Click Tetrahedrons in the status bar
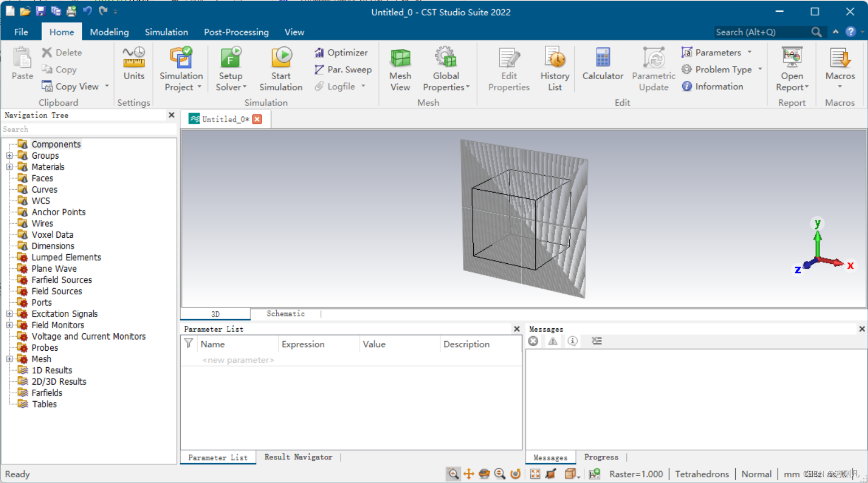Viewport: 868px width, 483px height. coord(702,474)
